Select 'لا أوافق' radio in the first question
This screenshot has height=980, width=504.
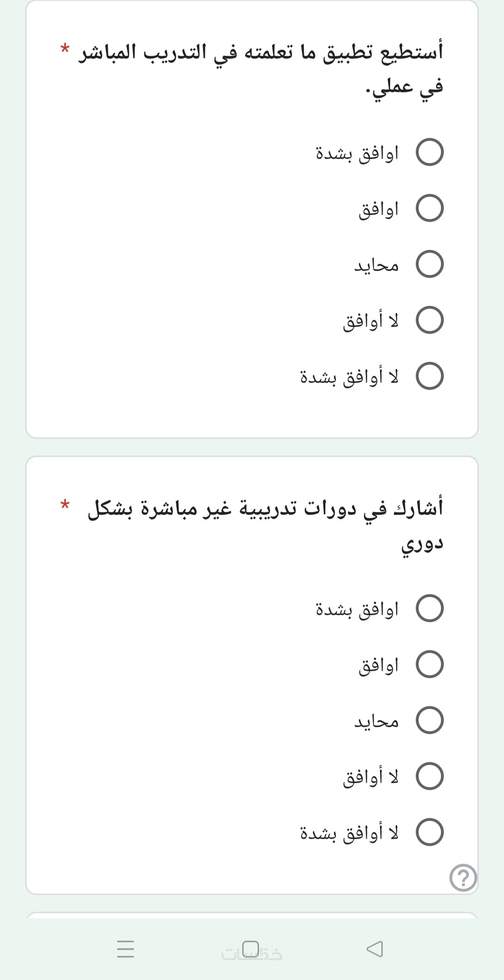[429, 320]
